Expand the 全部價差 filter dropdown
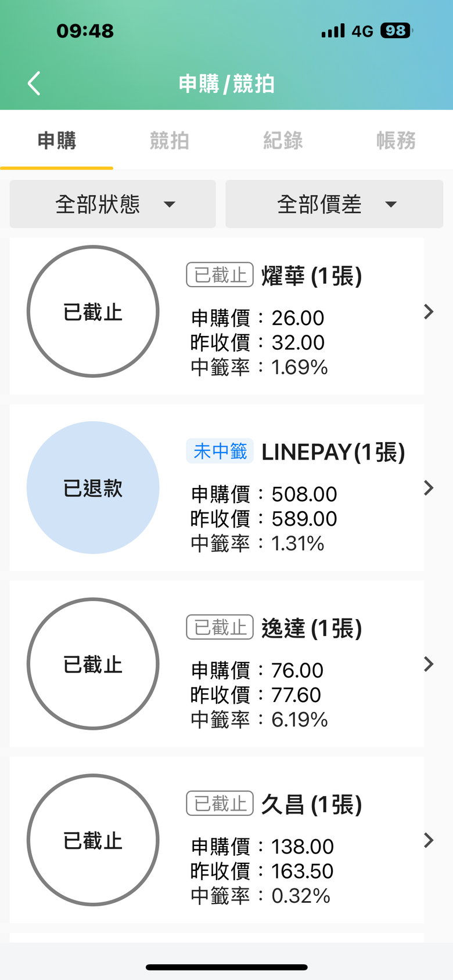The width and height of the screenshot is (453, 980). coord(334,204)
